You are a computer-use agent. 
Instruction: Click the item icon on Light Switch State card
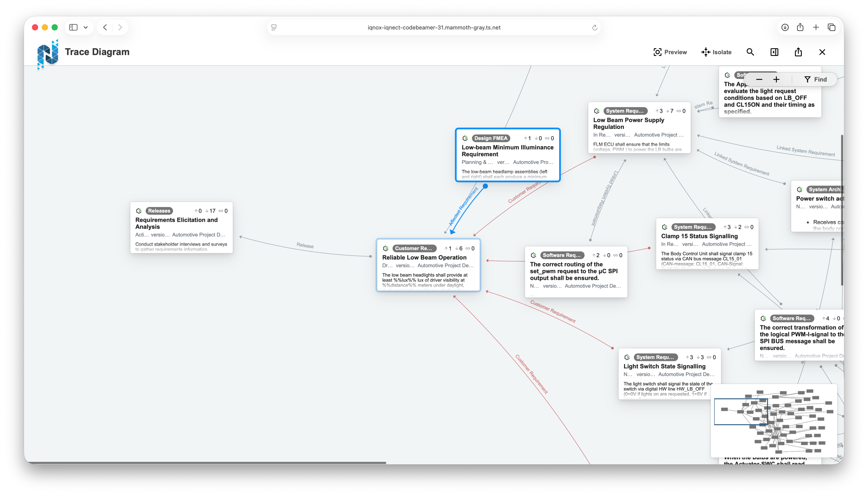coord(627,357)
